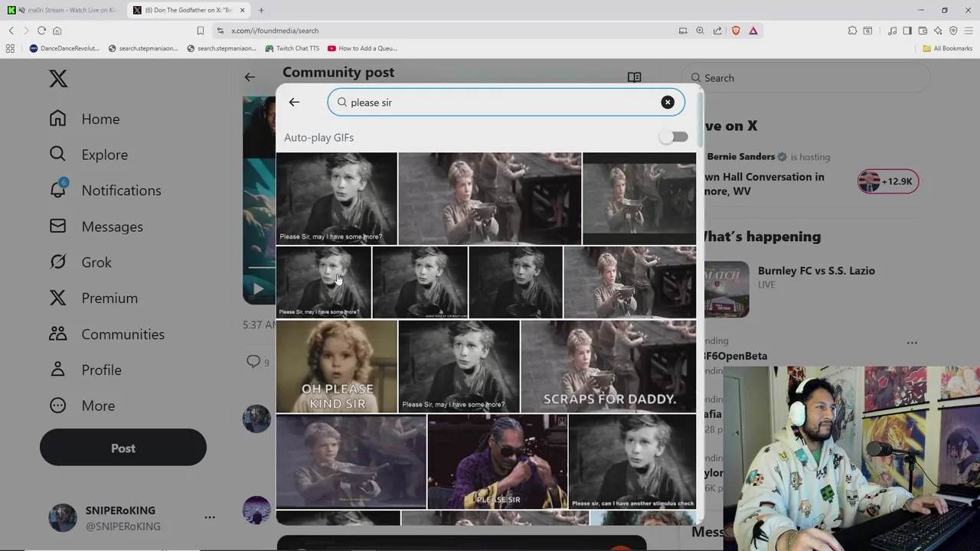Go to Home in the X sidebar

85,119
